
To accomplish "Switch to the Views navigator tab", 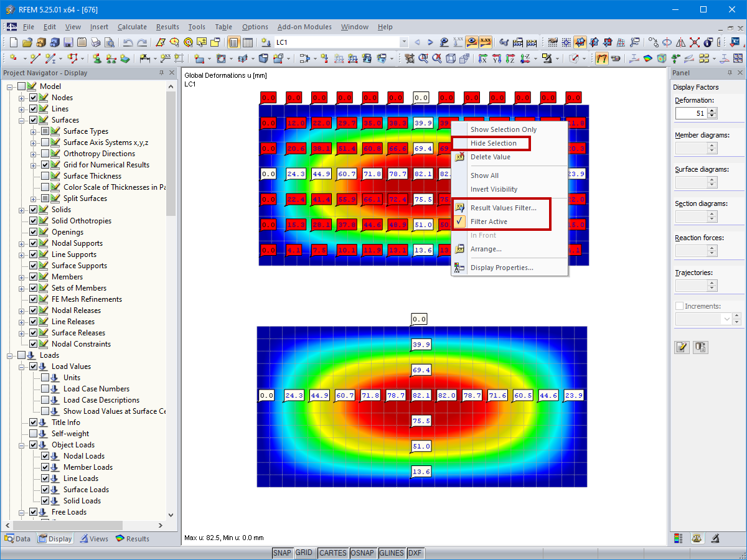I will click(94, 539).
